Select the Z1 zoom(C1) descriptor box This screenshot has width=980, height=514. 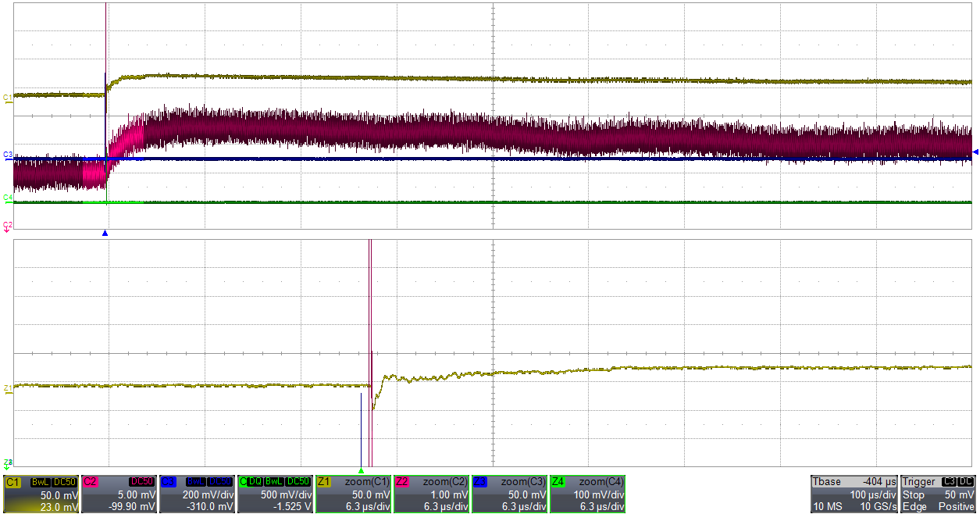pos(353,494)
